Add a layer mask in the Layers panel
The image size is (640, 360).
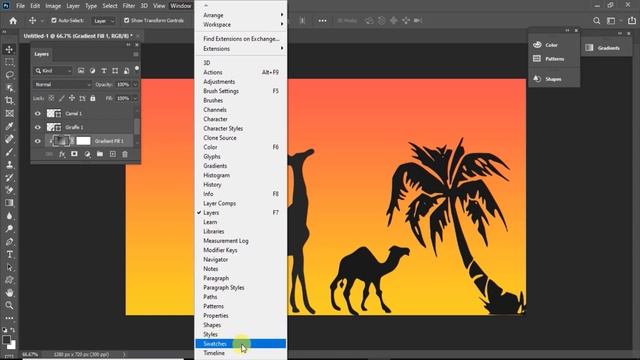pos(74,154)
